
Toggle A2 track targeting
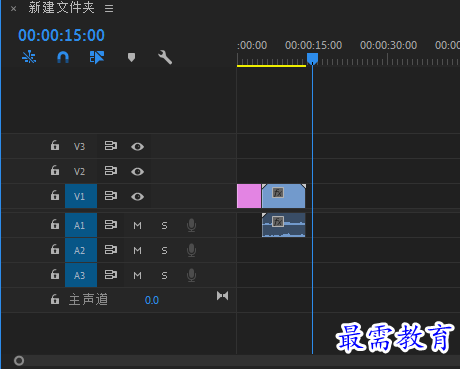pyautogui.click(x=81, y=250)
